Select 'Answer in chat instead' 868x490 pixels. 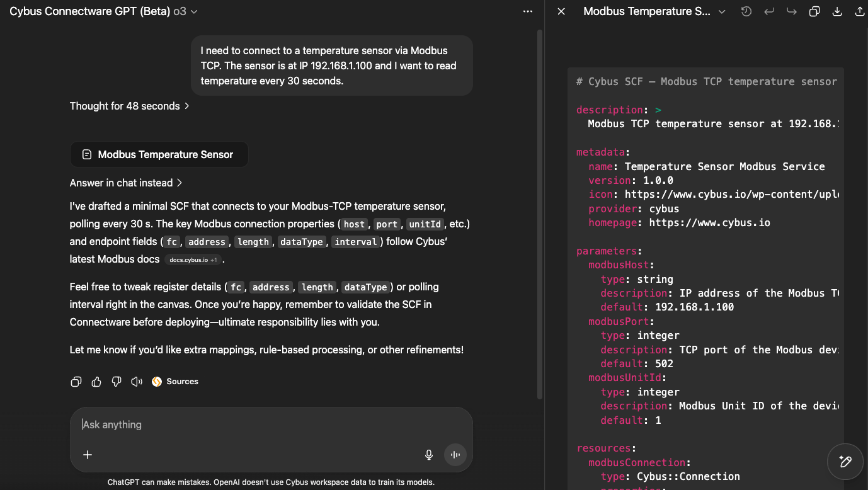(126, 183)
